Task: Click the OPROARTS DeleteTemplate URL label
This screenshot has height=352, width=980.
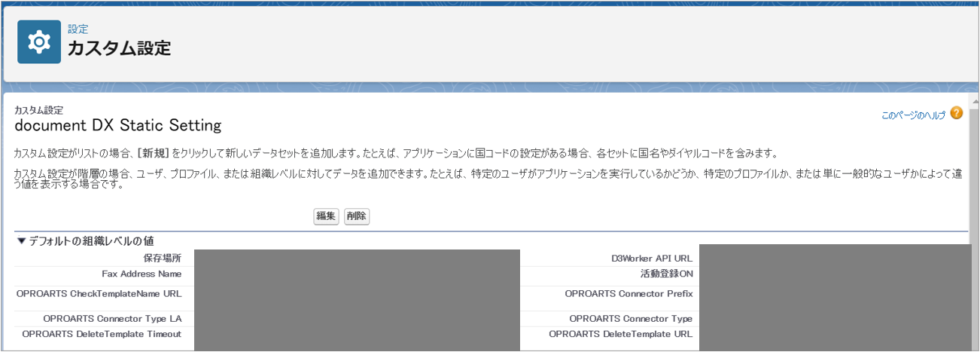Action: [x=620, y=334]
